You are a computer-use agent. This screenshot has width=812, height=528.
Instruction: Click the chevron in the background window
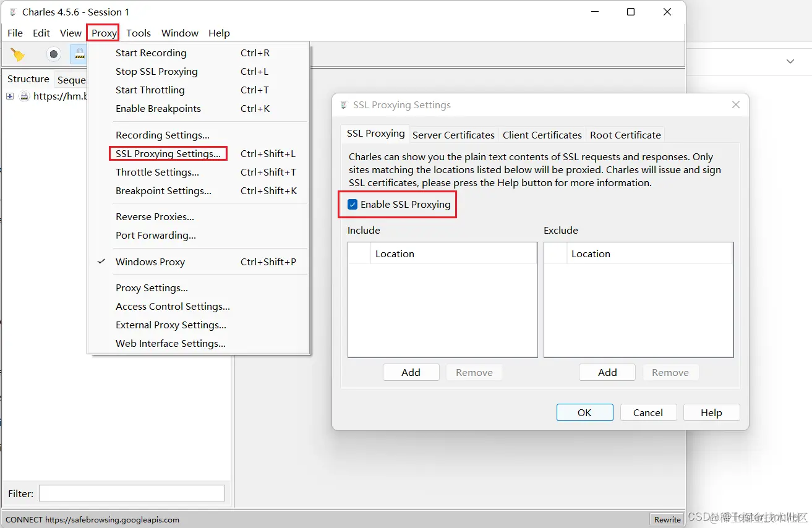tap(790, 61)
